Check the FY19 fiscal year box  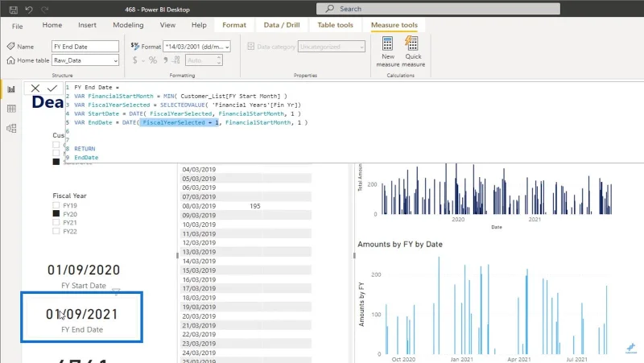coord(56,205)
